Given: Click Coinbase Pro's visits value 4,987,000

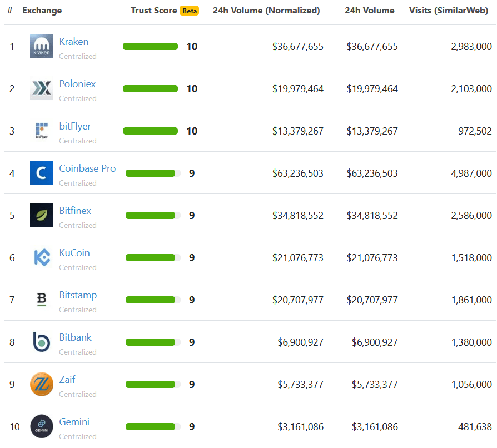Looking at the screenshot, I should click(471, 173).
